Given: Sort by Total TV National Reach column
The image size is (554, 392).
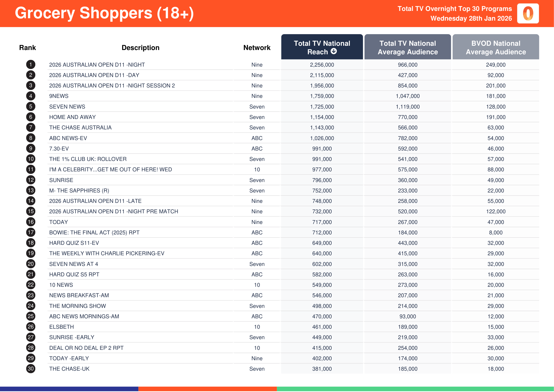Looking at the screenshot, I should [322, 47].
